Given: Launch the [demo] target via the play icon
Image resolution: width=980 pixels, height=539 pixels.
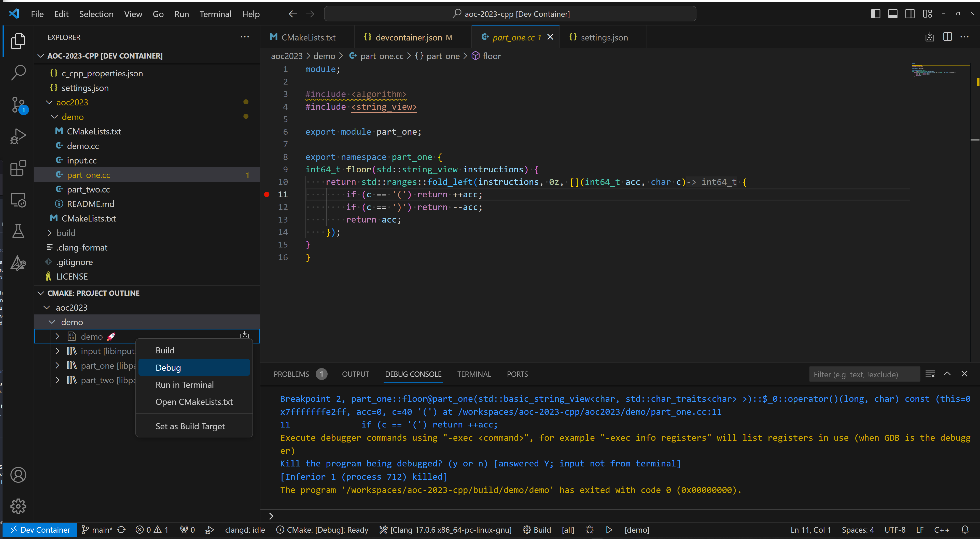Looking at the screenshot, I should (609, 530).
